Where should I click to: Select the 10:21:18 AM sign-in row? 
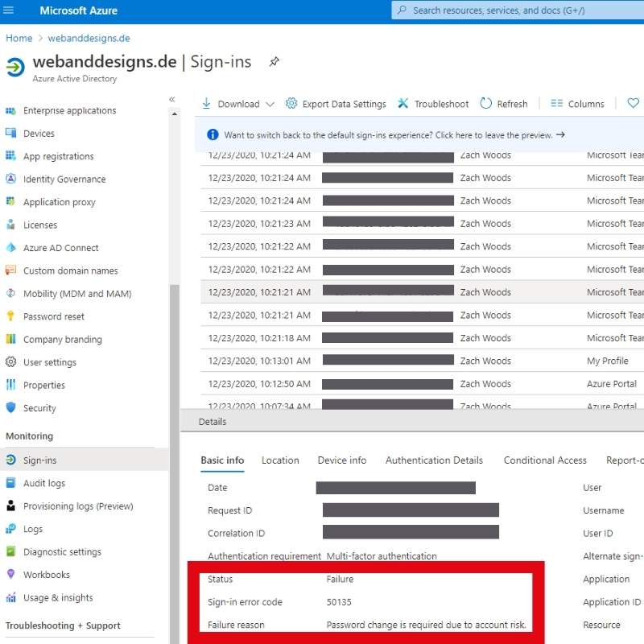[x=422, y=337]
